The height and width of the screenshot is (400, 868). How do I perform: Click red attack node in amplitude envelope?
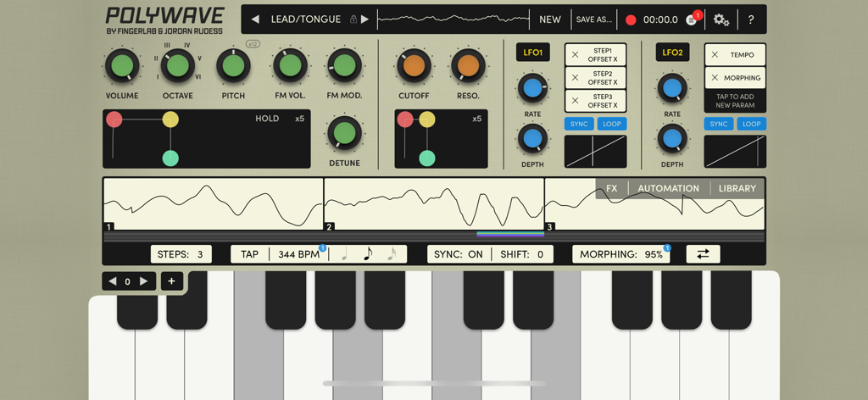click(x=114, y=119)
